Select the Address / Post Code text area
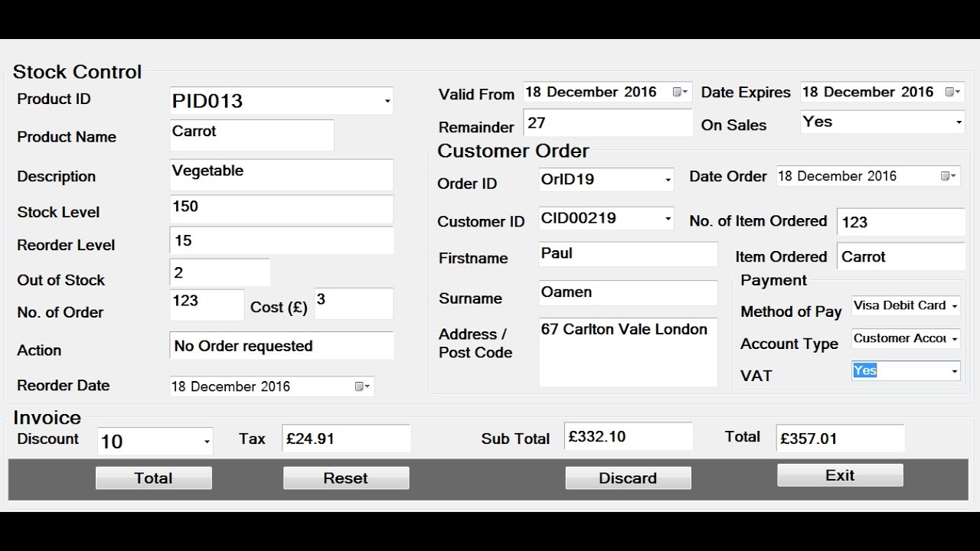This screenshot has height=551, width=980. pos(628,353)
